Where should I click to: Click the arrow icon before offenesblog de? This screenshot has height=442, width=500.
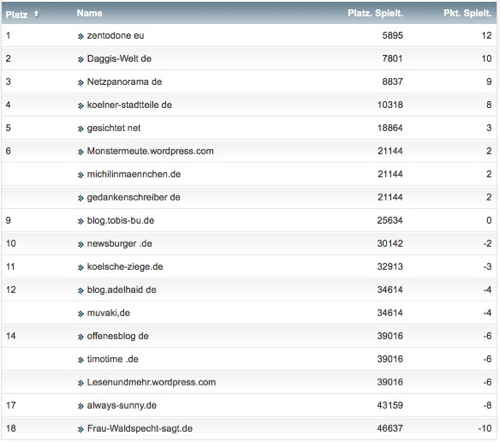[80, 337]
